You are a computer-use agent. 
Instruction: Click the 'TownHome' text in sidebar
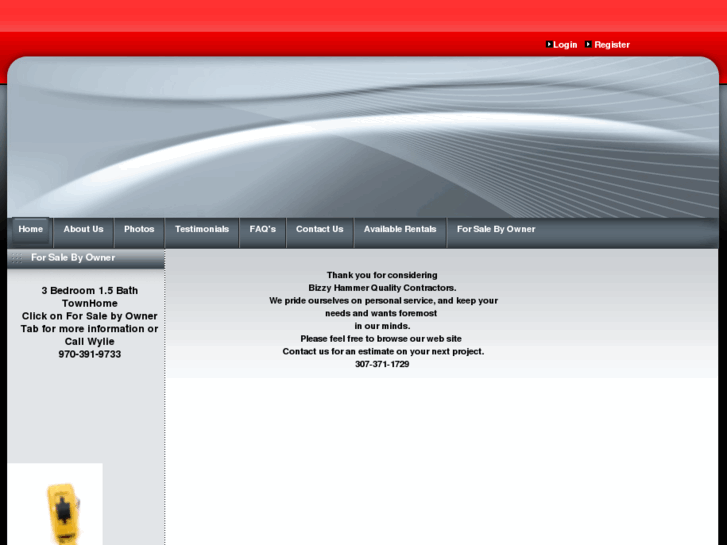click(89, 304)
